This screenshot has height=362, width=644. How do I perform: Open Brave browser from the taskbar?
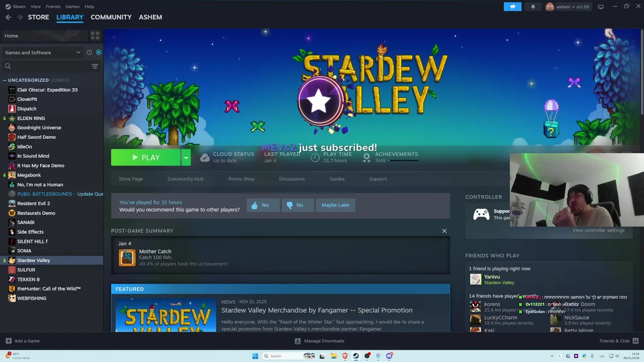coord(345,356)
